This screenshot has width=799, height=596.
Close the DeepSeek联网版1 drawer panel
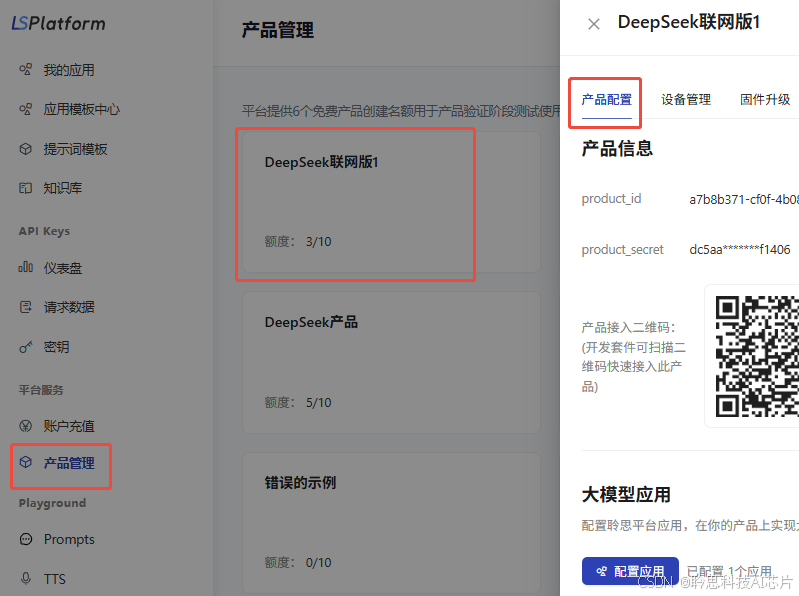tap(594, 24)
